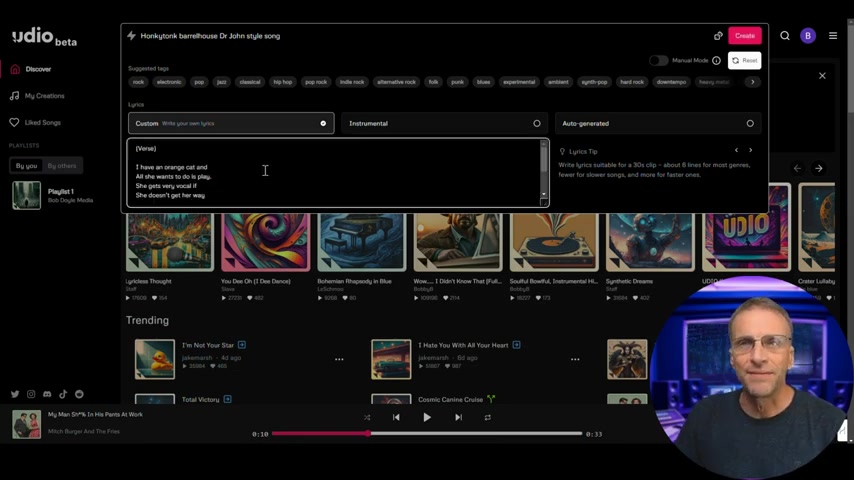Show next Lyrics Tip
This screenshot has width=854, height=480.
pos(751,150)
